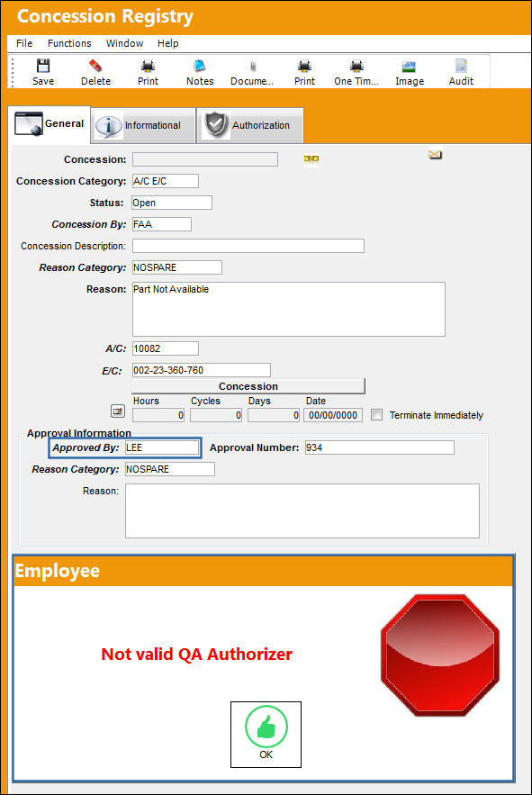This screenshot has height=795, width=532.
Task: Click Approval Information Reason Category field
Action: click(x=170, y=469)
